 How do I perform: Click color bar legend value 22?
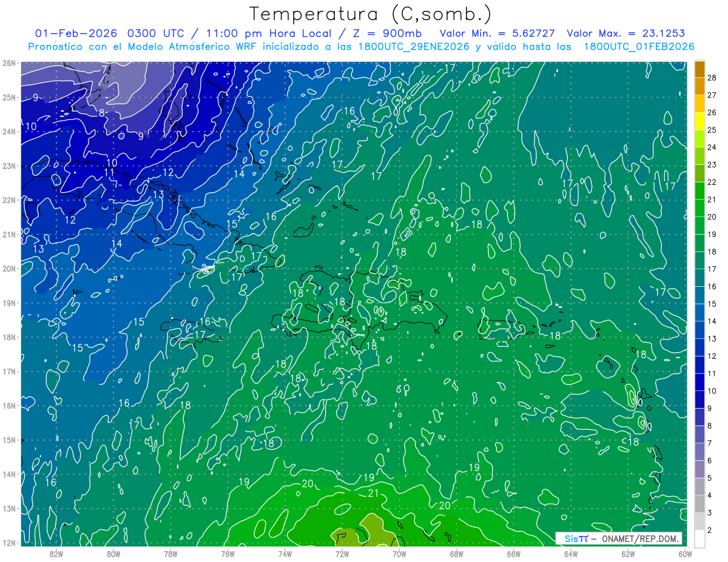(712, 182)
